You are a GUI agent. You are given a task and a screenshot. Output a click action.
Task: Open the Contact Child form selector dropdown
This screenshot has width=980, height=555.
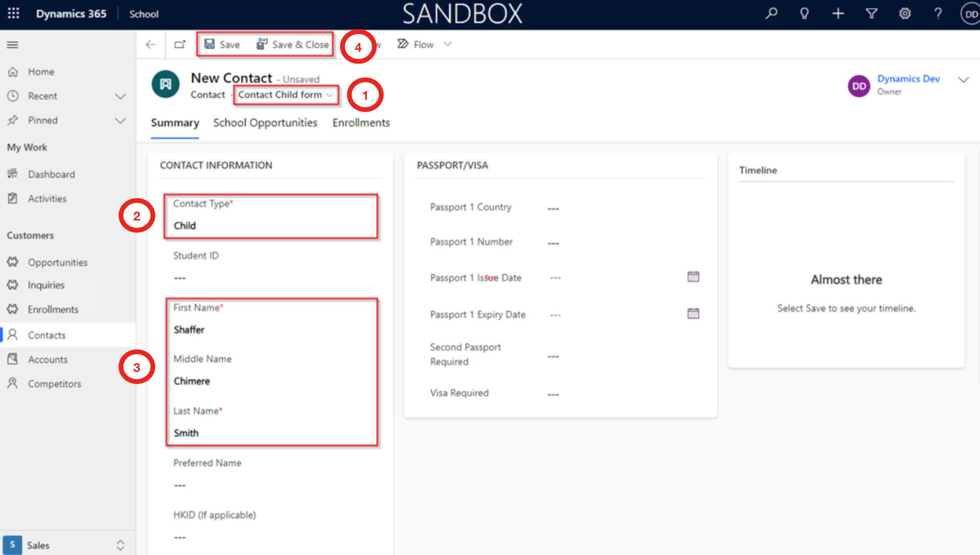(x=286, y=95)
